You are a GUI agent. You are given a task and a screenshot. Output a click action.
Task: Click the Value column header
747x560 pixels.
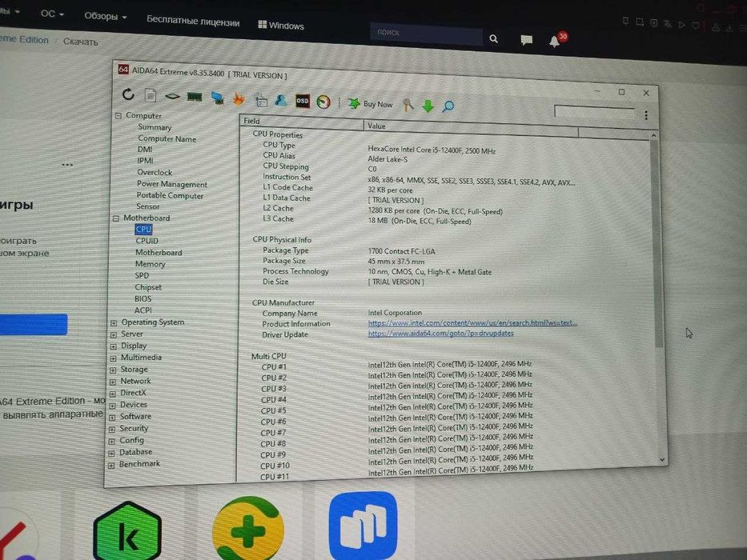click(471, 128)
